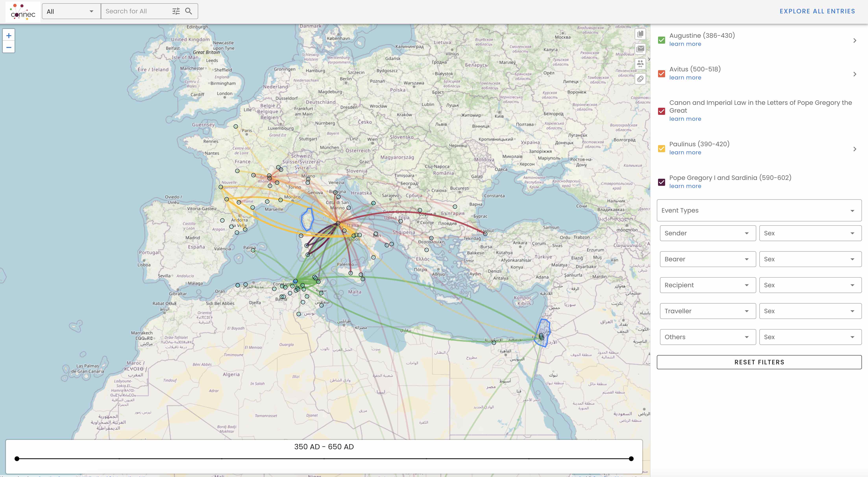Uncheck the Avitus (500-518) checkbox
The width and height of the screenshot is (868, 477).
click(661, 74)
